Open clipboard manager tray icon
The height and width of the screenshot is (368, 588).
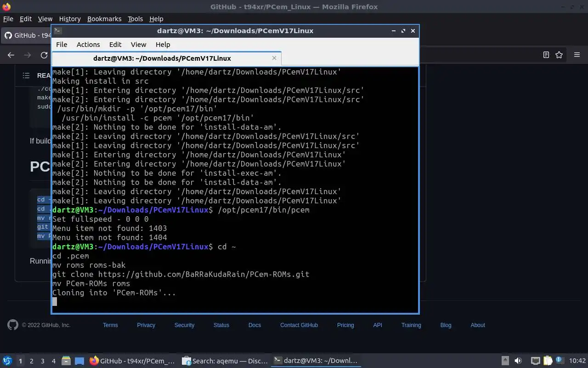(x=548, y=361)
